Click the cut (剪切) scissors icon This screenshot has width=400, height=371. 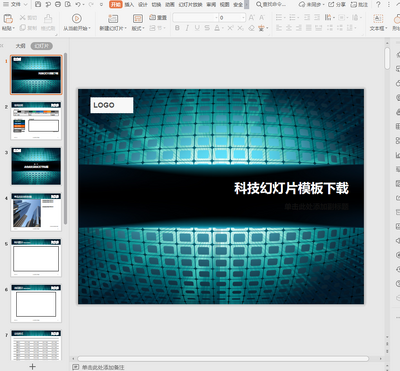pos(22,18)
